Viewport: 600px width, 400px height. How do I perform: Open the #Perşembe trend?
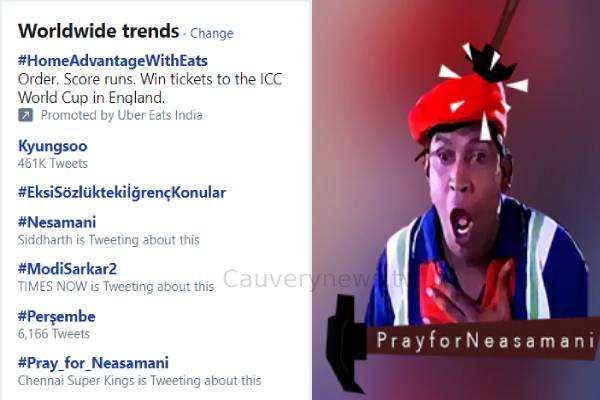coord(57,317)
